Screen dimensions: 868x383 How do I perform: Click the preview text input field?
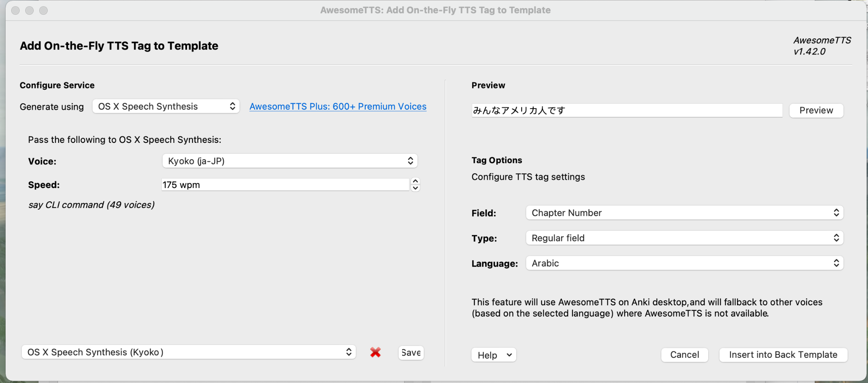coord(626,110)
